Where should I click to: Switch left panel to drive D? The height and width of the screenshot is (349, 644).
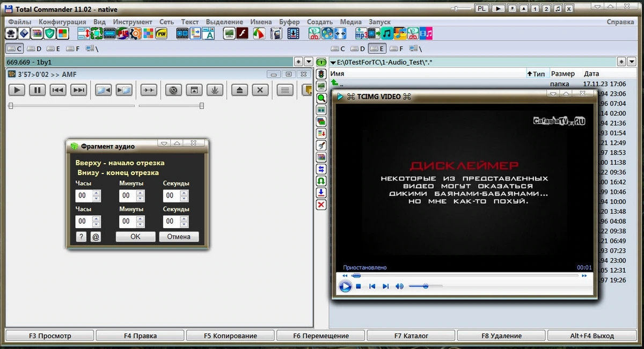(x=34, y=49)
